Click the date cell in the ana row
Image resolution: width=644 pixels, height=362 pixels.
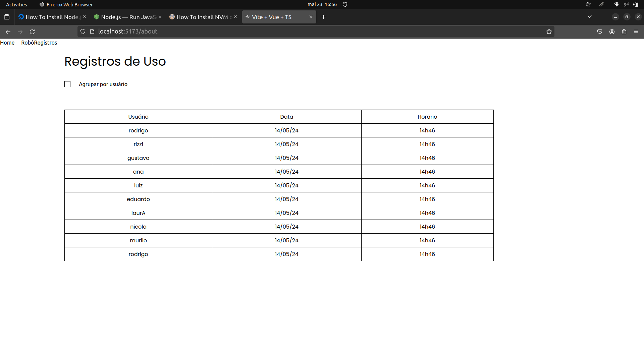[x=286, y=172]
